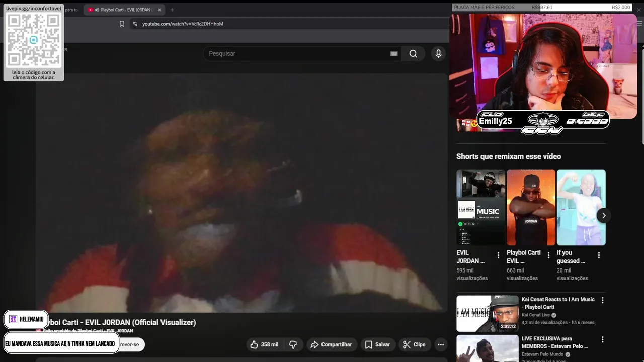Dislike the video

click(x=293, y=344)
